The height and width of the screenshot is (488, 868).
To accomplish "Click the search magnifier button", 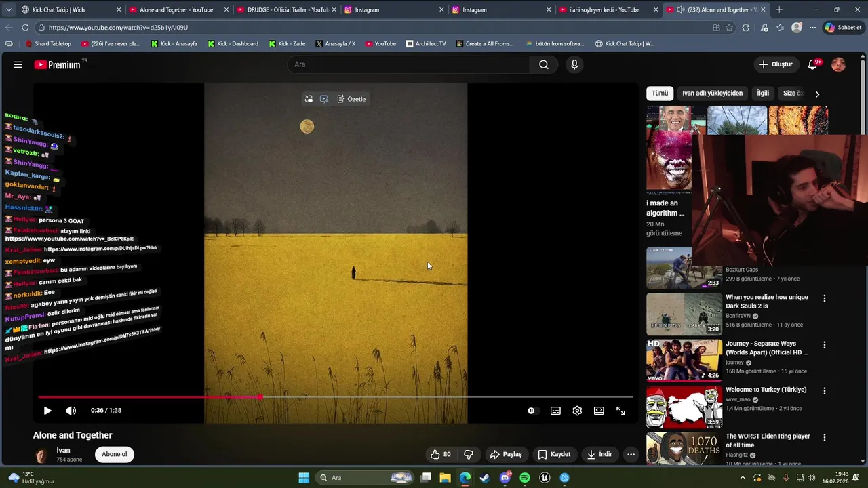I will [544, 64].
